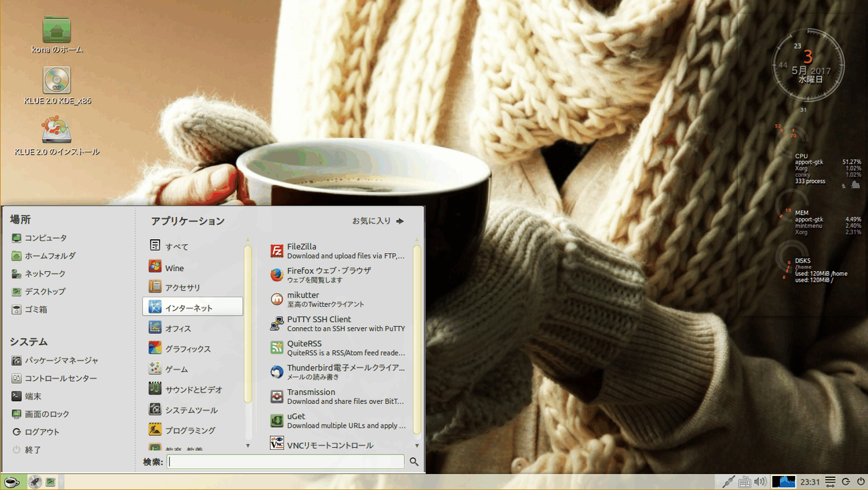This screenshot has width=868, height=490.
Task: Open コンピュータ under 場所
Action: [39, 238]
